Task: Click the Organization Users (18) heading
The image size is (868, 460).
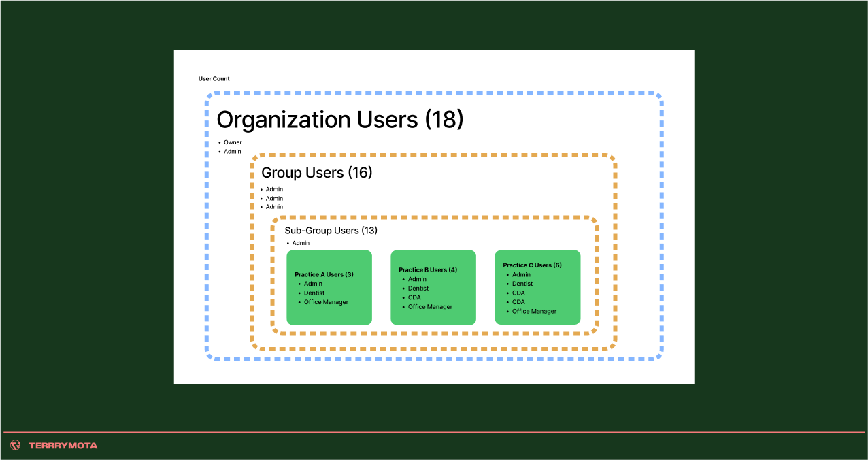Action: pos(339,120)
